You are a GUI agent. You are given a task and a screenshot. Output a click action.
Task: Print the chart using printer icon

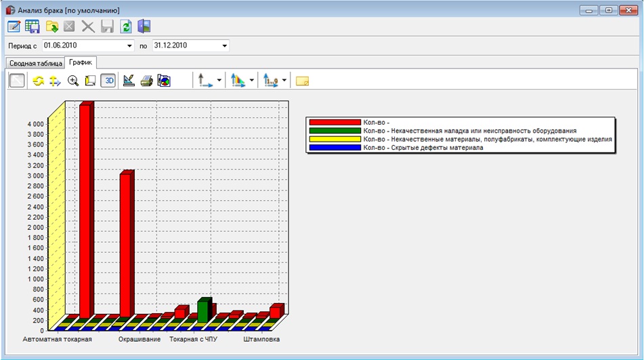(147, 81)
